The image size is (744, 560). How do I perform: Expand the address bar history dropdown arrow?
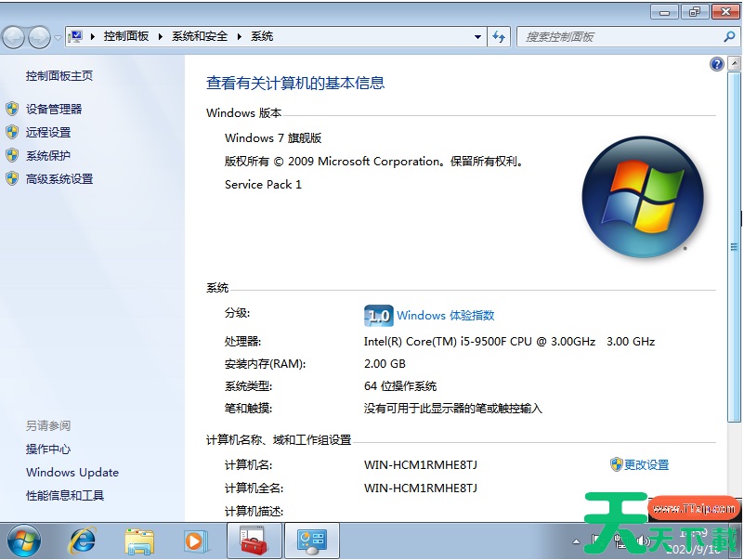coord(478,37)
